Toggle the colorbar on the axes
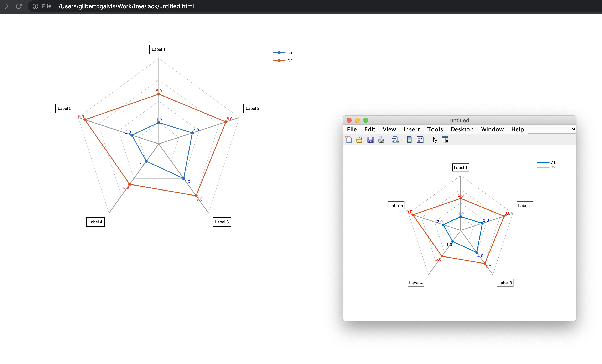Screen dimensions: 602x364 pos(409,140)
